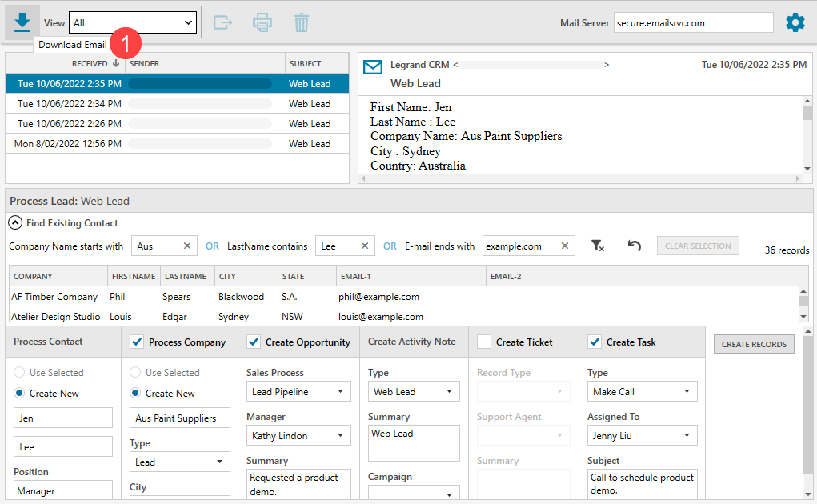Click the undo arrow icon in filter bar
817x504 pixels.
coord(634,246)
